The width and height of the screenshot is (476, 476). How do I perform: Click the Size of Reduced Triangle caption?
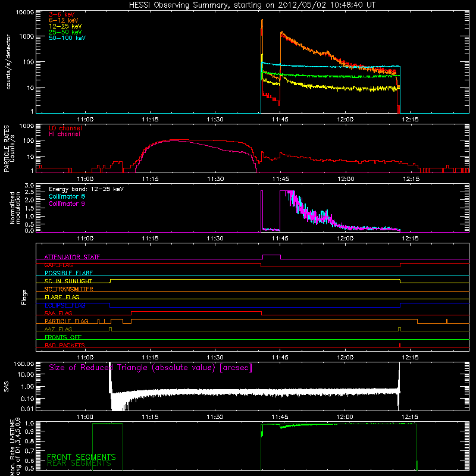click(151, 368)
